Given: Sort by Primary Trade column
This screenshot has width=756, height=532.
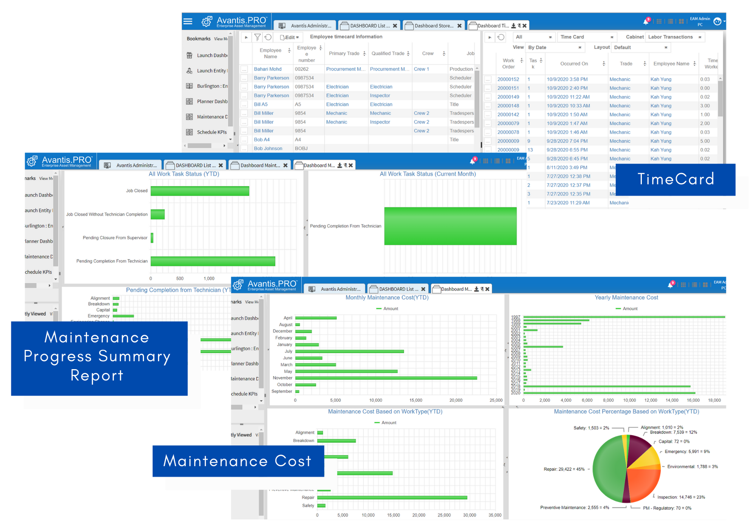Looking at the screenshot, I should coord(364,54).
